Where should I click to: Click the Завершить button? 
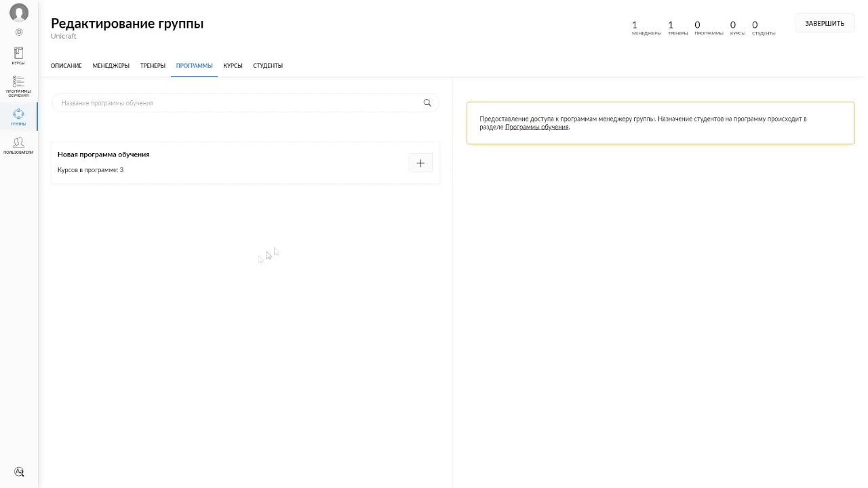pos(825,24)
